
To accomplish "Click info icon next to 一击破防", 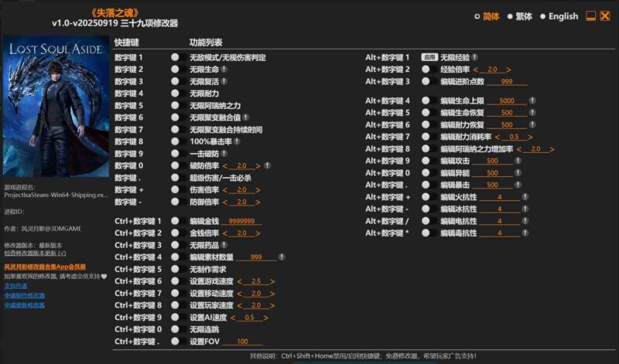I will [224, 154].
